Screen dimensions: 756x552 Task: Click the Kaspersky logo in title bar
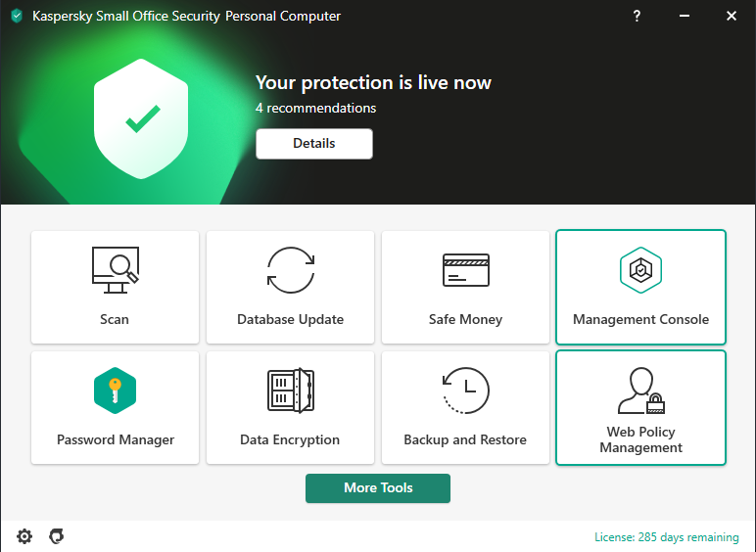point(16,17)
